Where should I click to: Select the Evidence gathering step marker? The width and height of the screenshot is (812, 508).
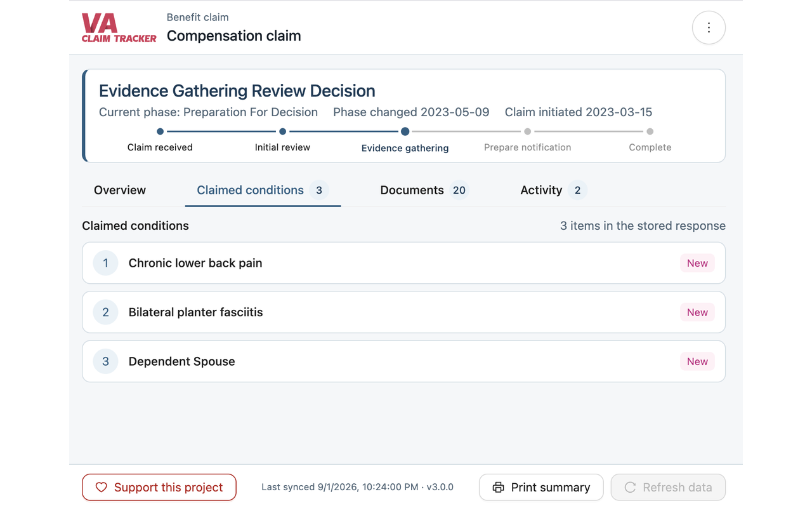click(405, 131)
